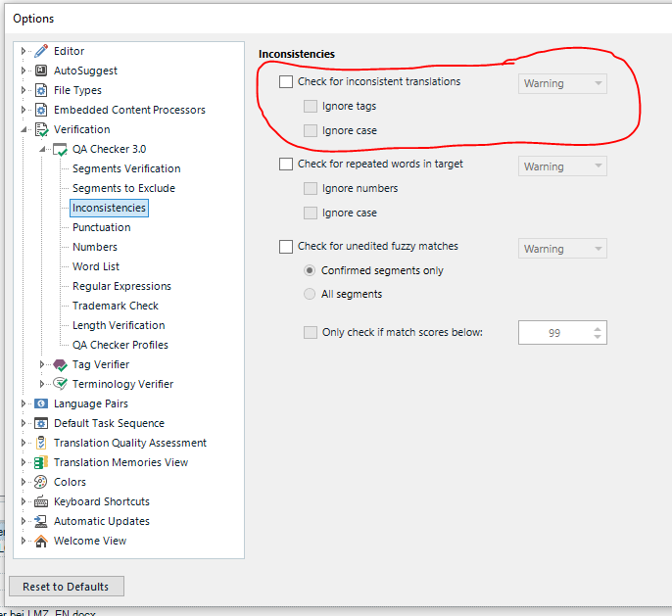Enable Check for inconsistent translations checkbox

[x=286, y=82]
